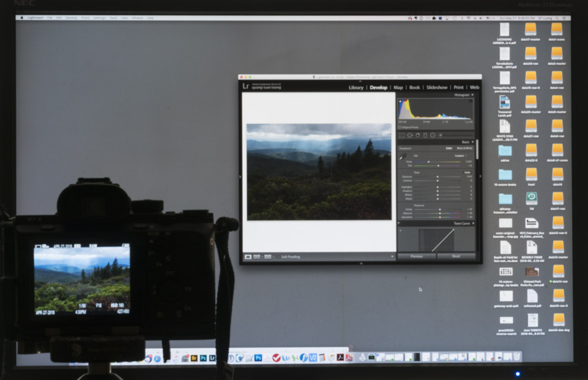Switch to the Book module
The height and width of the screenshot is (380, 588).
pos(415,88)
